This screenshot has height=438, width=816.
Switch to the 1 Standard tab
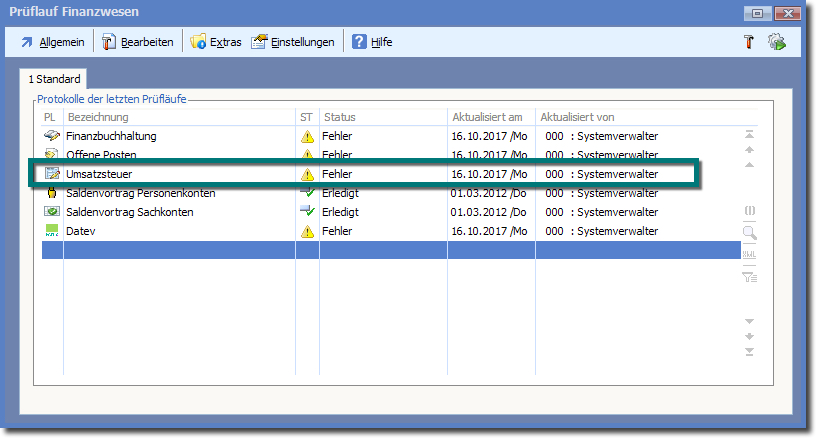pyautogui.click(x=54, y=78)
